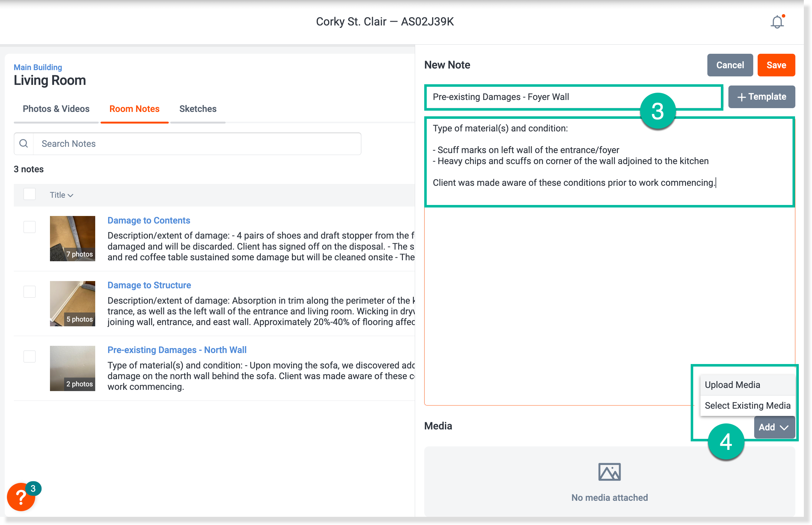Click the Living Room heading
The height and width of the screenshot is (525, 812).
[x=50, y=80]
